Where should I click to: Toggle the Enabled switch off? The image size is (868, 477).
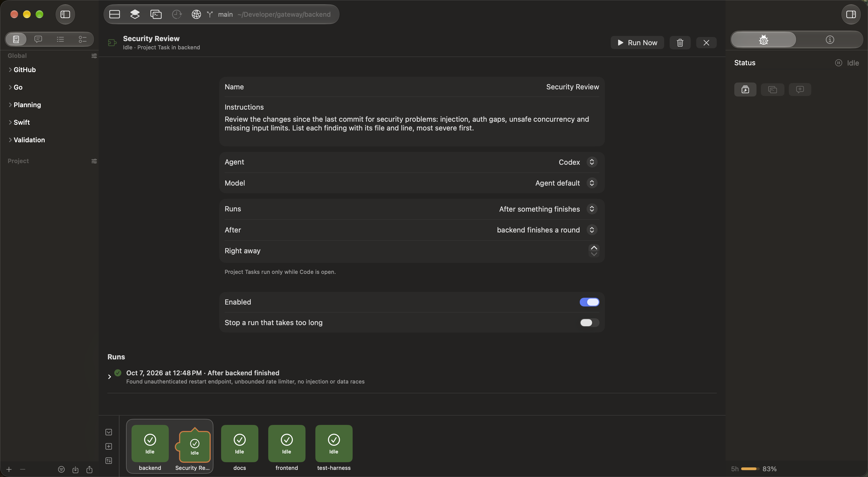coord(589,302)
